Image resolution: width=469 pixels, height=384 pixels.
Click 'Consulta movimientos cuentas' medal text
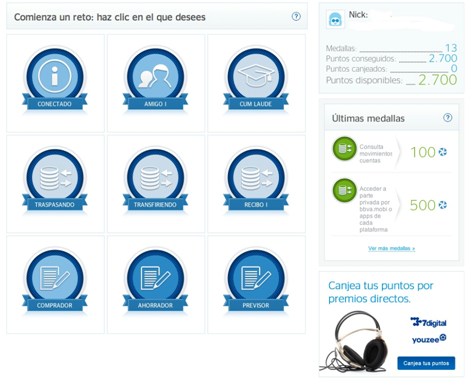376,154
